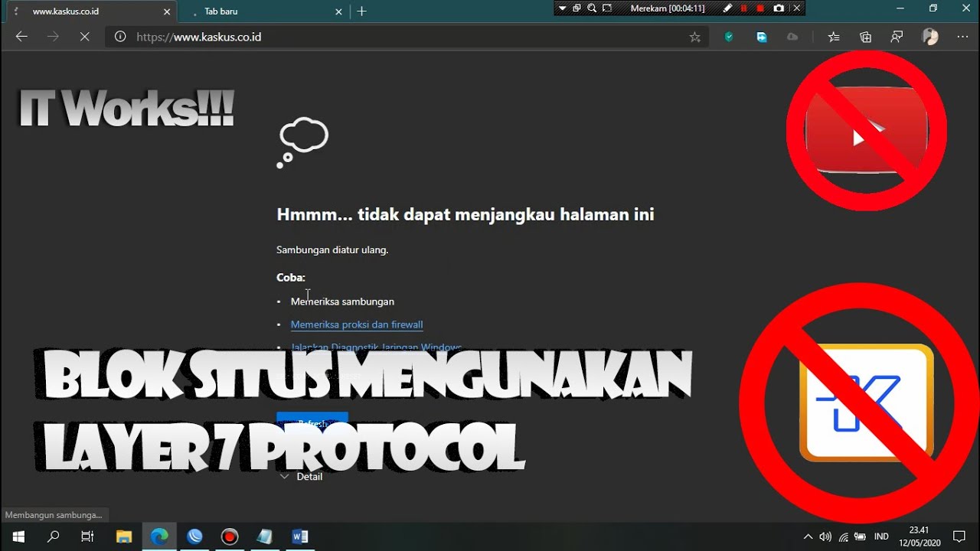Open the red screen recorder taskbar app
The height and width of the screenshot is (551, 980).
[230, 536]
